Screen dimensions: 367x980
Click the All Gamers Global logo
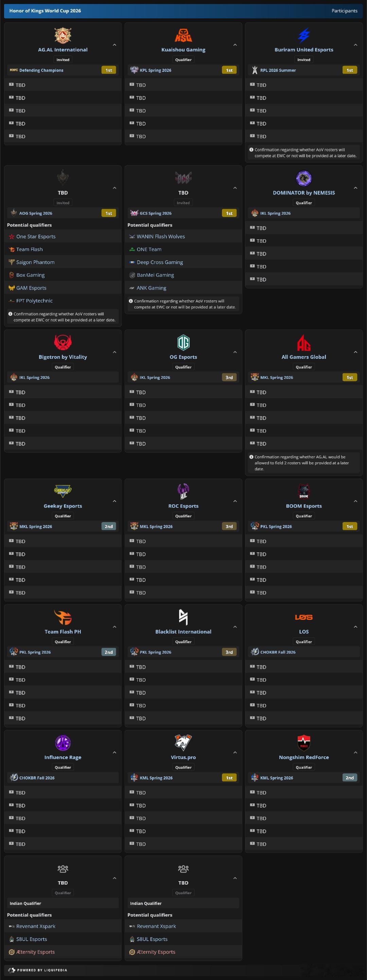click(304, 343)
